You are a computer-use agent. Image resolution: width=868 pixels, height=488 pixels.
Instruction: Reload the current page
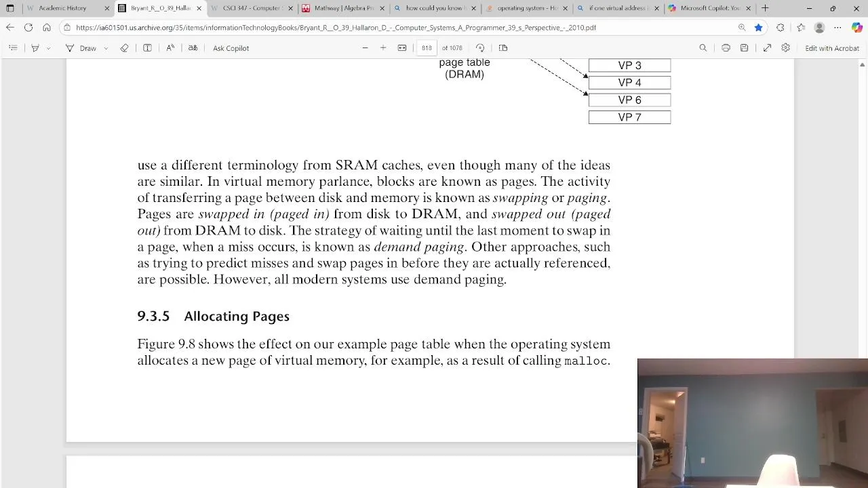click(x=28, y=28)
